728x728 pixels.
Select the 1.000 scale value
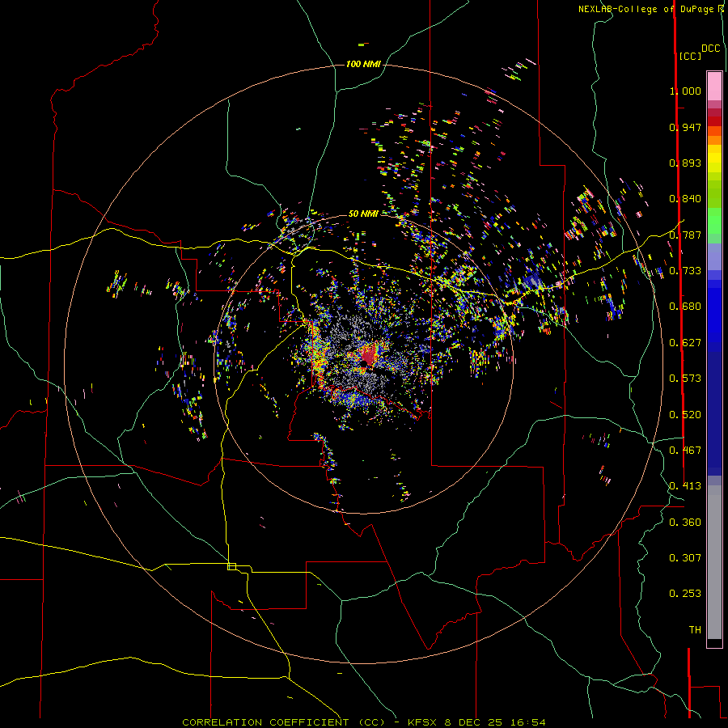[x=685, y=91]
